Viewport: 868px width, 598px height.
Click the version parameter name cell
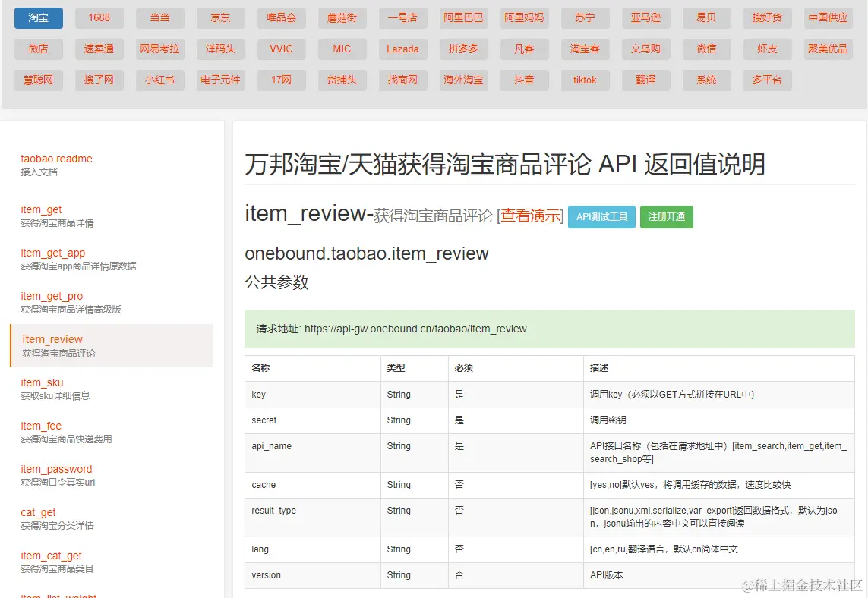[313, 575]
